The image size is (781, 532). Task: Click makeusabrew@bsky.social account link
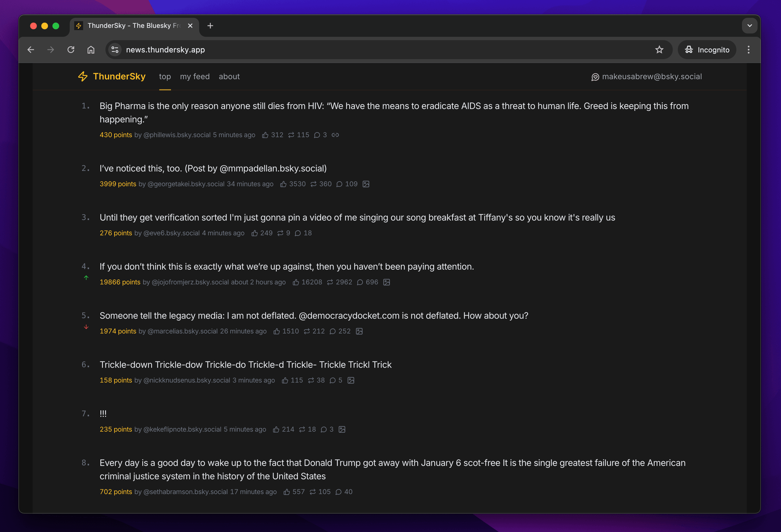652,77
